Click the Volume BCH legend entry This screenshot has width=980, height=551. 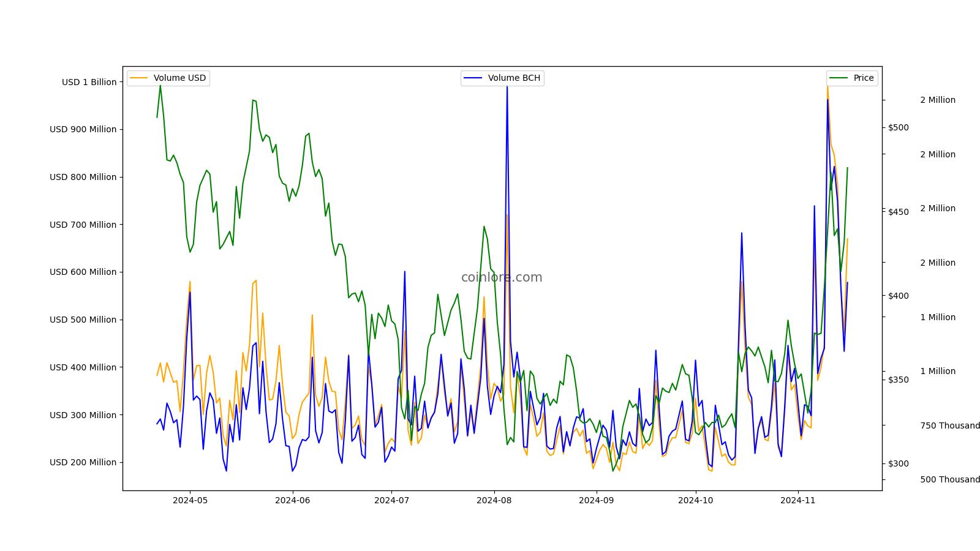click(x=502, y=78)
